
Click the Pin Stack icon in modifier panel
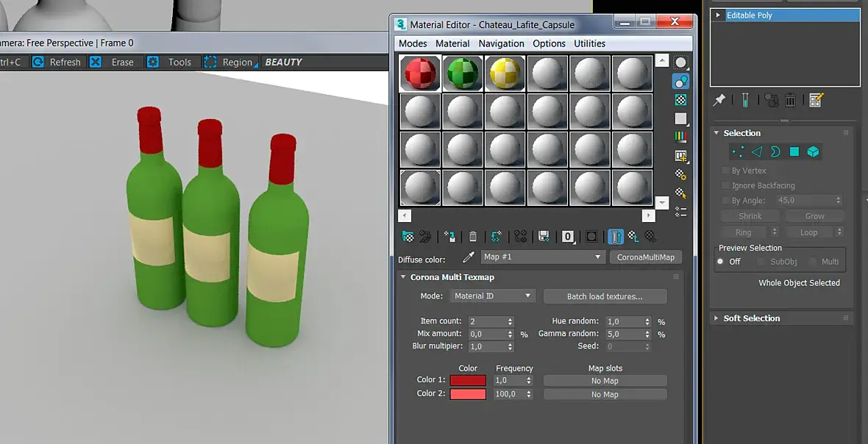(719, 99)
